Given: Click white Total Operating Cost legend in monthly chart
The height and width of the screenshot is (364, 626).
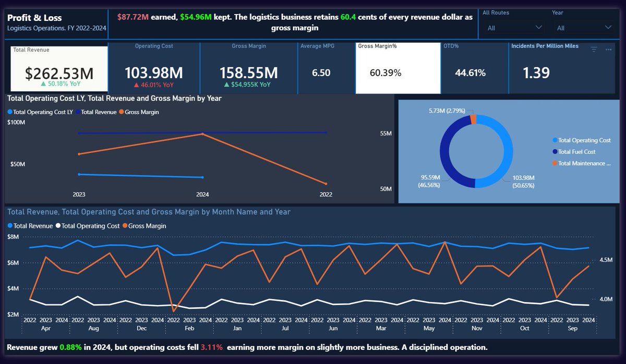Looking at the screenshot, I should click(88, 226).
